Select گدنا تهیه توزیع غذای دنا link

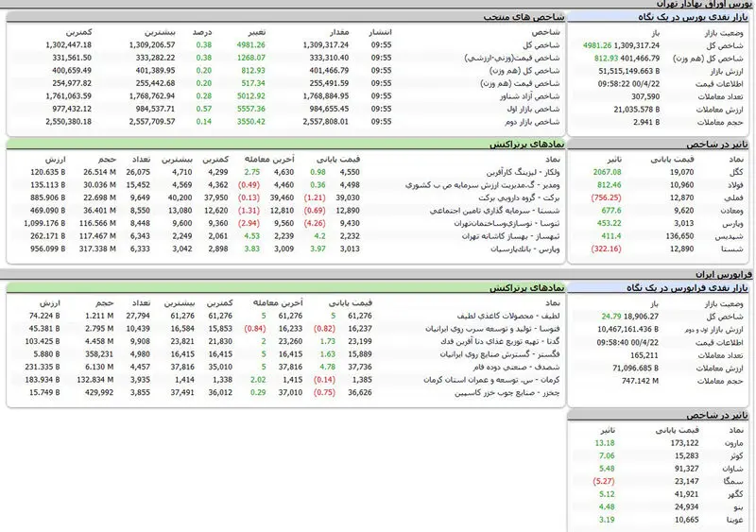[500, 341]
